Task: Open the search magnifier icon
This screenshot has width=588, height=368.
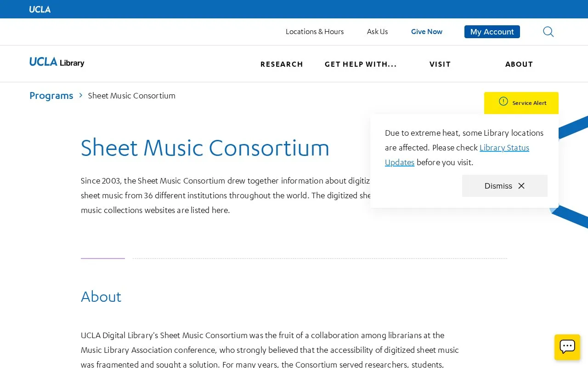Action: 548,32
